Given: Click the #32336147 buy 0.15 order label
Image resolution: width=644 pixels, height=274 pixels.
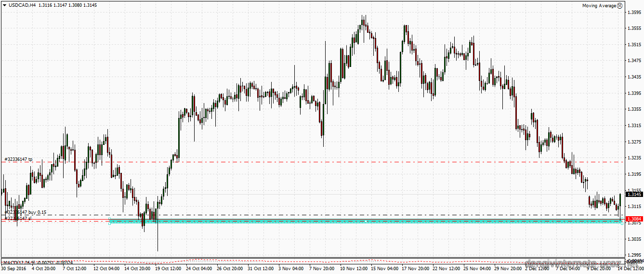Looking at the screenshot, I should pos(25,212).
